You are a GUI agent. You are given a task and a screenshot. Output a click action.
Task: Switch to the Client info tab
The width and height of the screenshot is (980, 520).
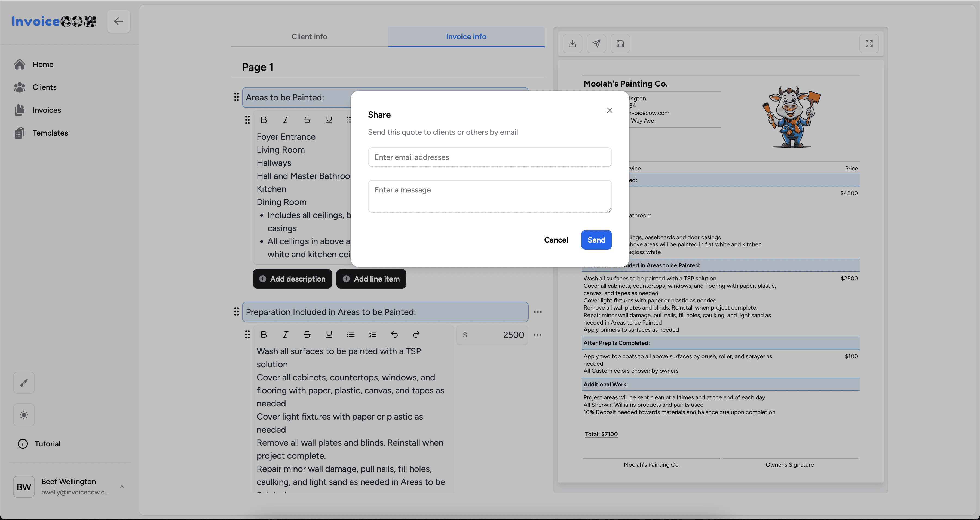[x=309, y=36]
